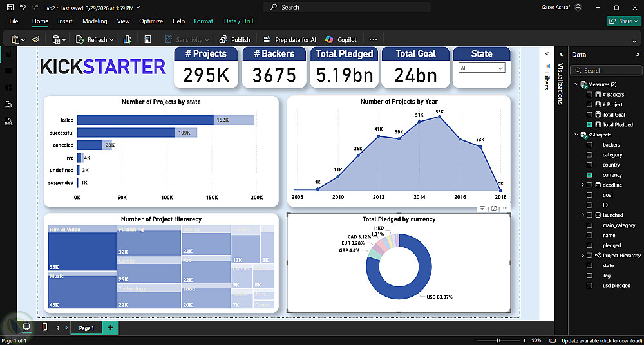
Task: Expand the Project Hierarchy field
Action: coord(583,256)
